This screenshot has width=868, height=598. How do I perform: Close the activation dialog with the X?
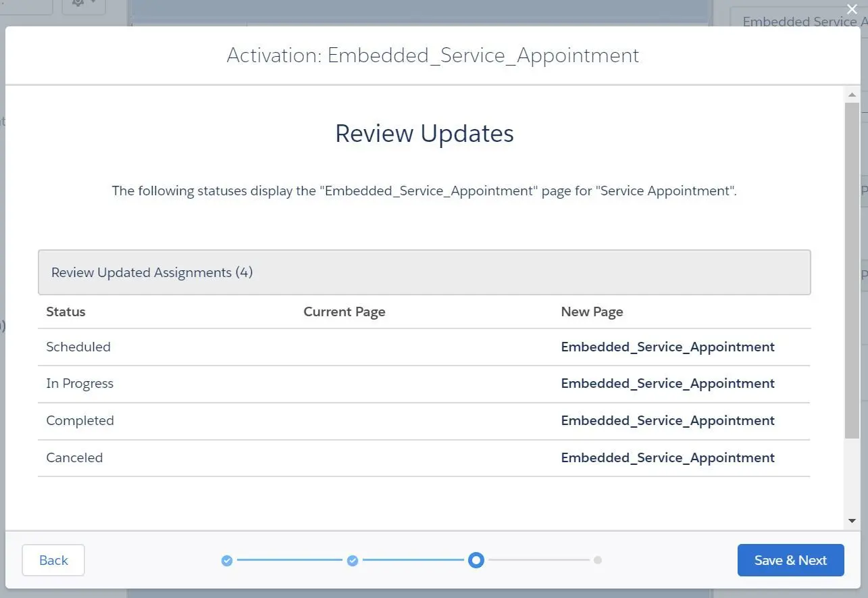tap(852, 9)
